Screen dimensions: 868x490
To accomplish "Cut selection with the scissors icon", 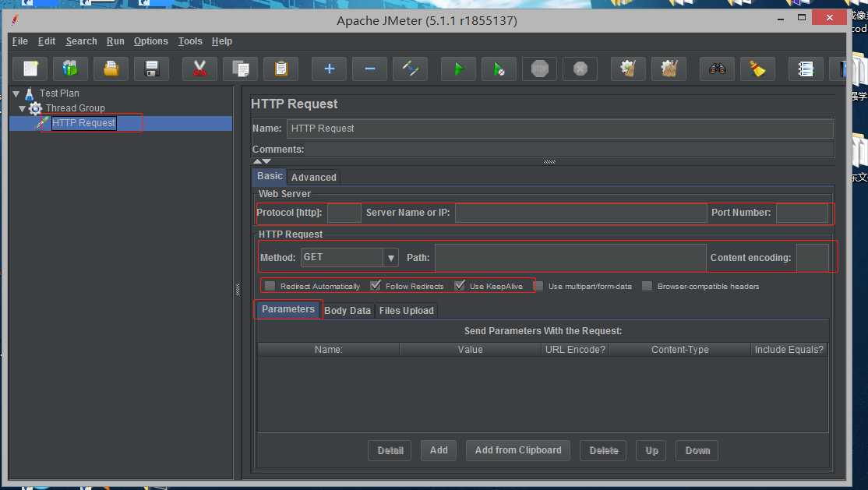I will [199, 69].
